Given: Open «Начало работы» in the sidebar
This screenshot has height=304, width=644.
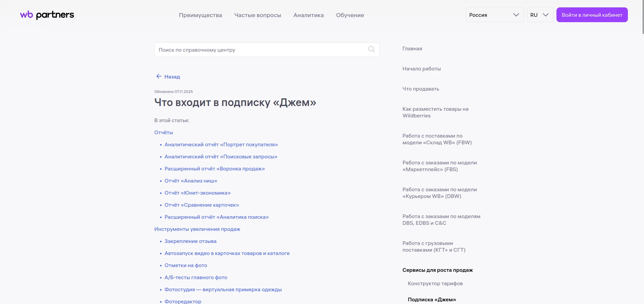Looking at the screenshot, I should [x=421, y=69].
